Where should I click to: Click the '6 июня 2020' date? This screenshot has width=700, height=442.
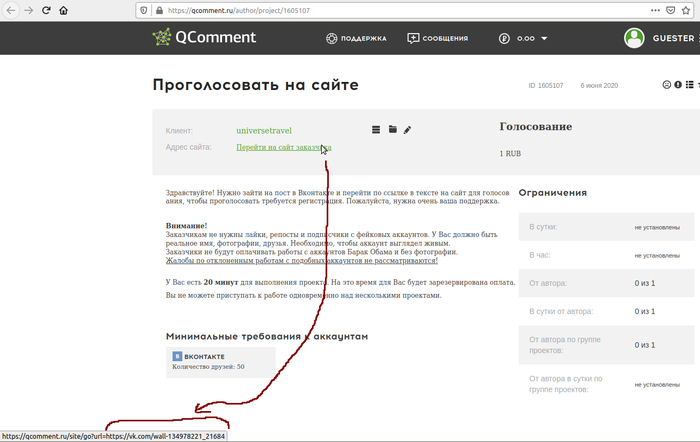click(599, 85)
